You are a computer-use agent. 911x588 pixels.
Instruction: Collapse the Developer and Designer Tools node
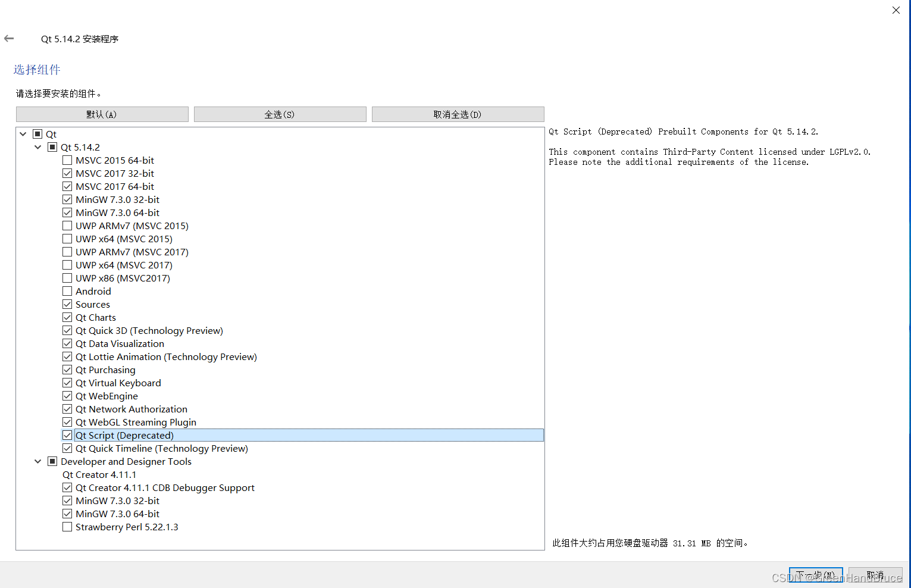[x=38, y=461]
